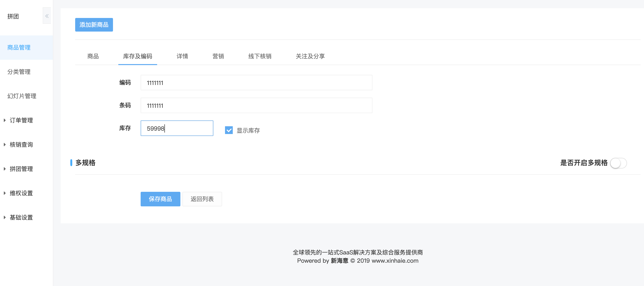This screenshot has height=286, width=644.
Task: Click 新海意 in the footer
Action: (339, 261)
